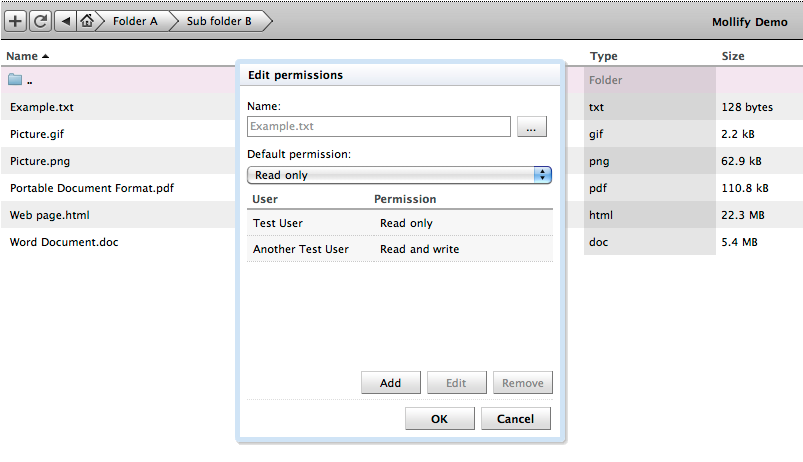Open the parent folder icon row

click(x=15, y=80)
